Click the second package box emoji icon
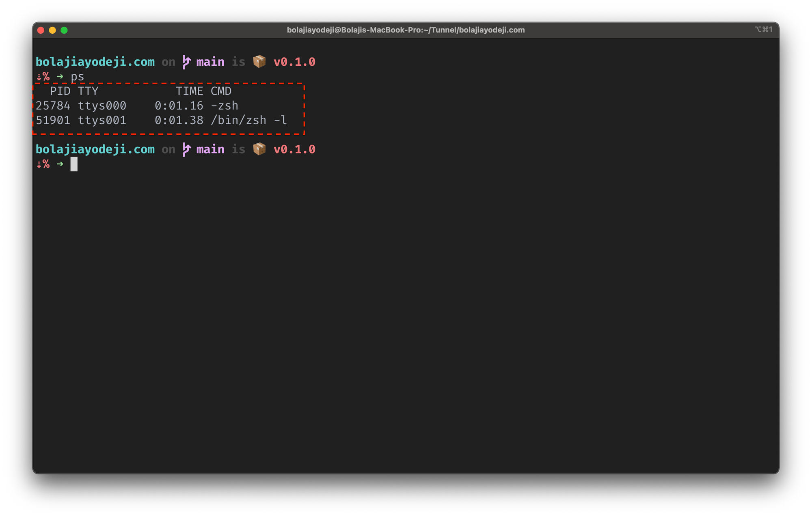This screenshot has width=812, height=517. point(259,149)
